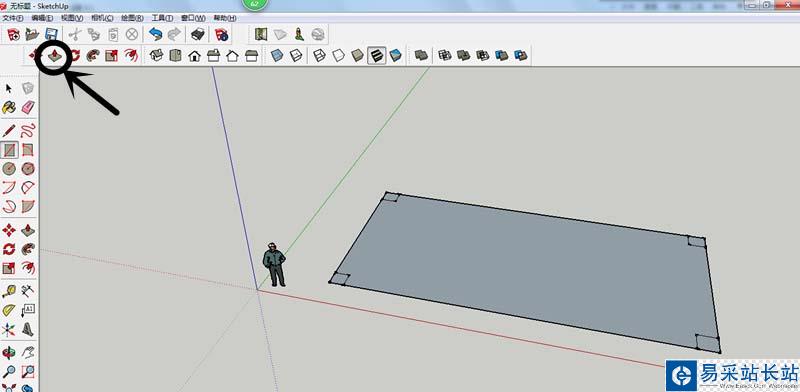This screenshot has width=800, height=392.
Task: Click the Select arrow tool
Action: pyautogui.click(x=9, y=88)
